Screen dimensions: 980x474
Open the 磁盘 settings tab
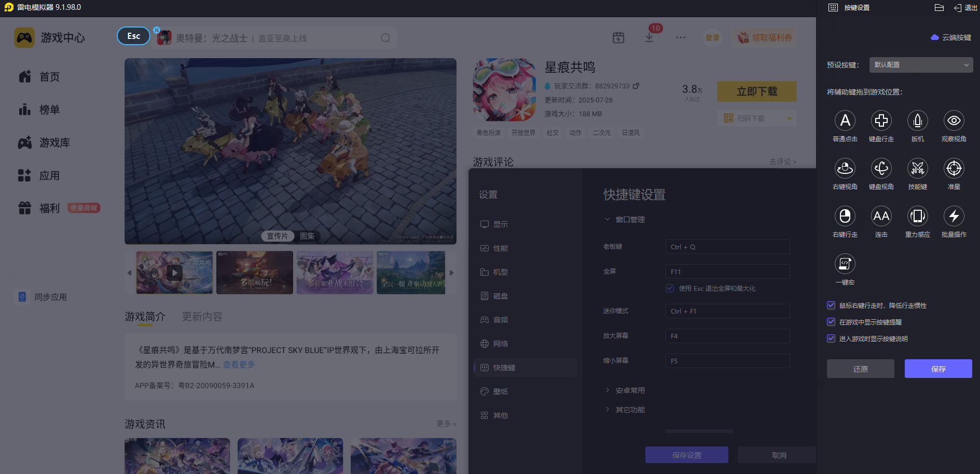coord(525,296)
